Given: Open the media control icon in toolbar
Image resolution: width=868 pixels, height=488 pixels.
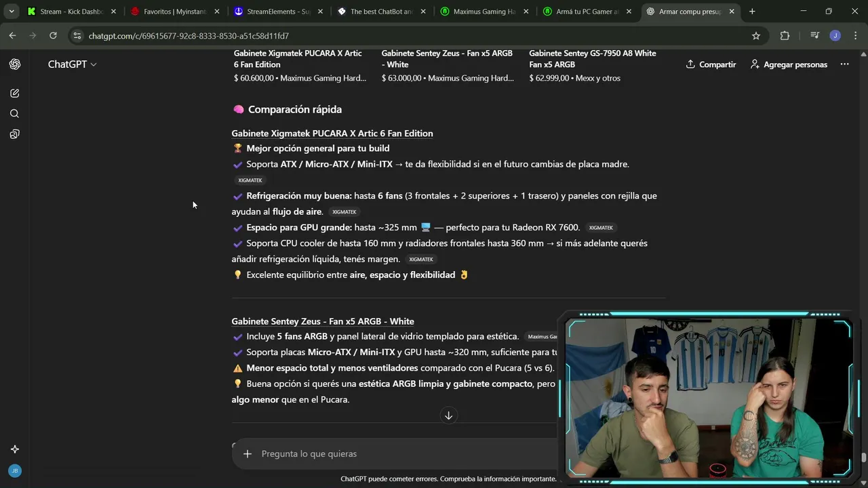Looking at the screenshot, I should click(814, 36).
